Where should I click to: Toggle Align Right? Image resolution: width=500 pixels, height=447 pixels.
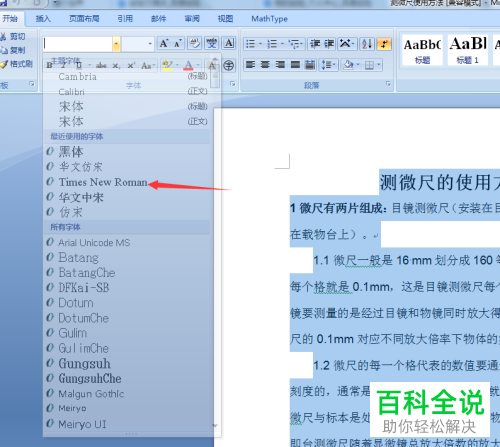pyautogui.click(x=280, y=65)
